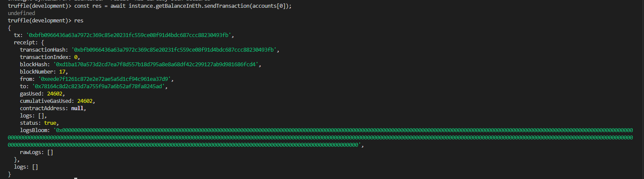
Task: Click the from address value
Action: [x=105, y=79]
